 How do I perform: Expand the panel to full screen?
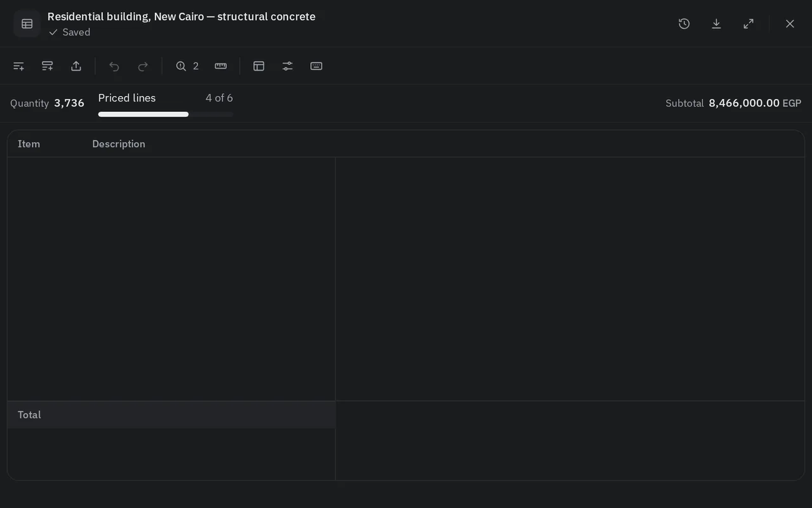(x=749, y=23)
